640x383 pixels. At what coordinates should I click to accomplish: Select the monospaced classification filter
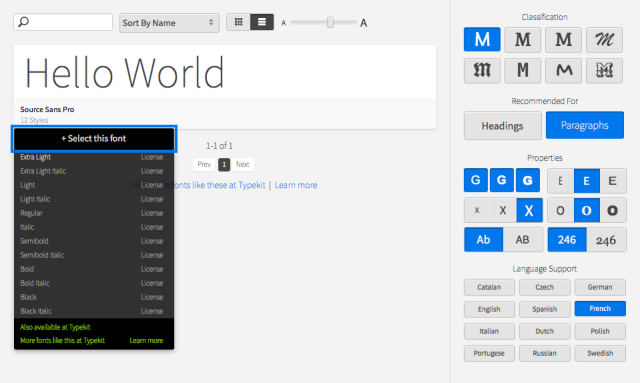click(522, 71)
